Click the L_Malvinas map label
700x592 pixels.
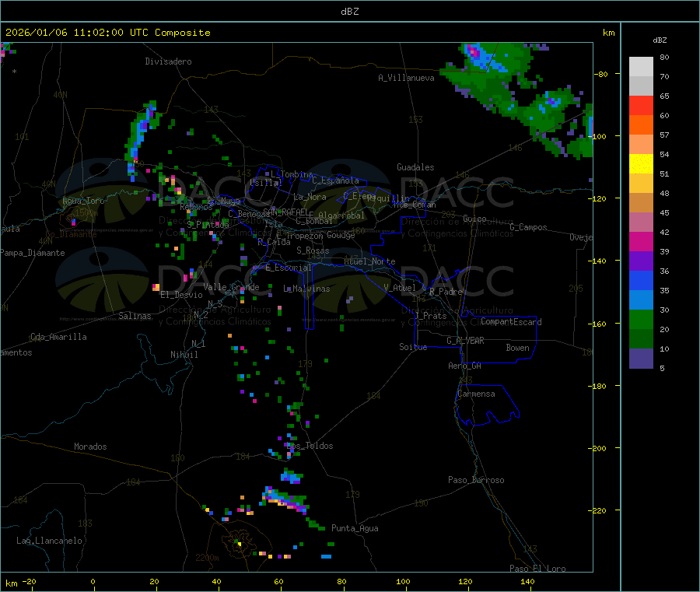click(x=306, y=289)
